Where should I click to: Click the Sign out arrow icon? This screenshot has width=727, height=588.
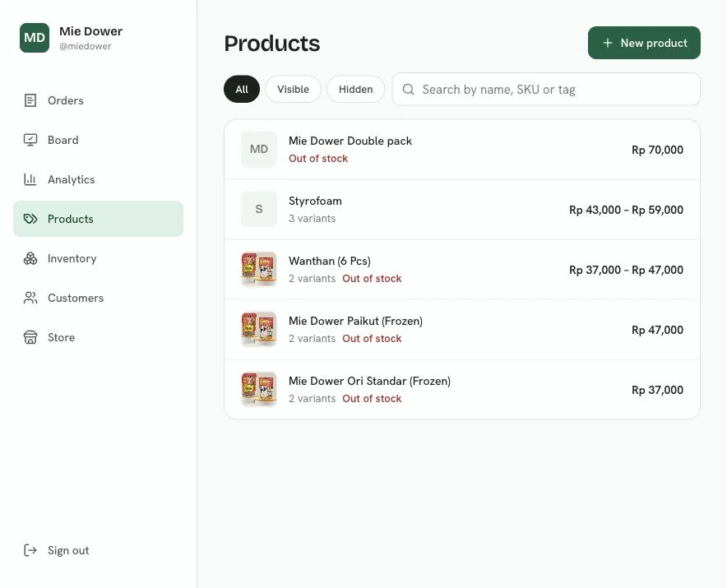point(30,550)
